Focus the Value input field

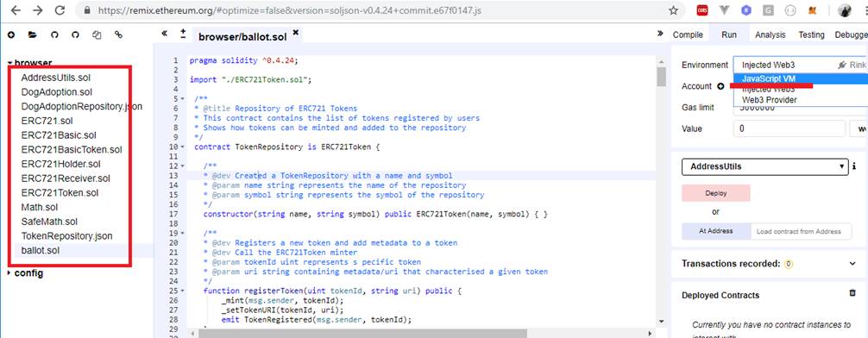point(789,128)
